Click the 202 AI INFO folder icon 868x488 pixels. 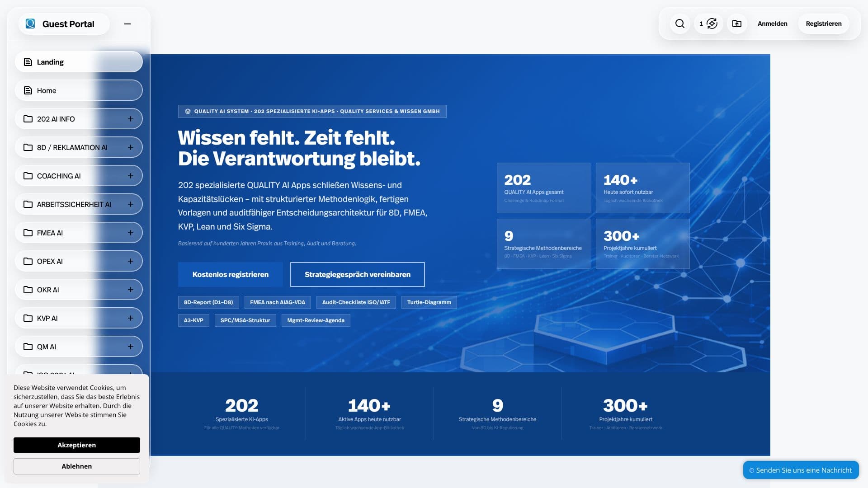pos(28,119)
